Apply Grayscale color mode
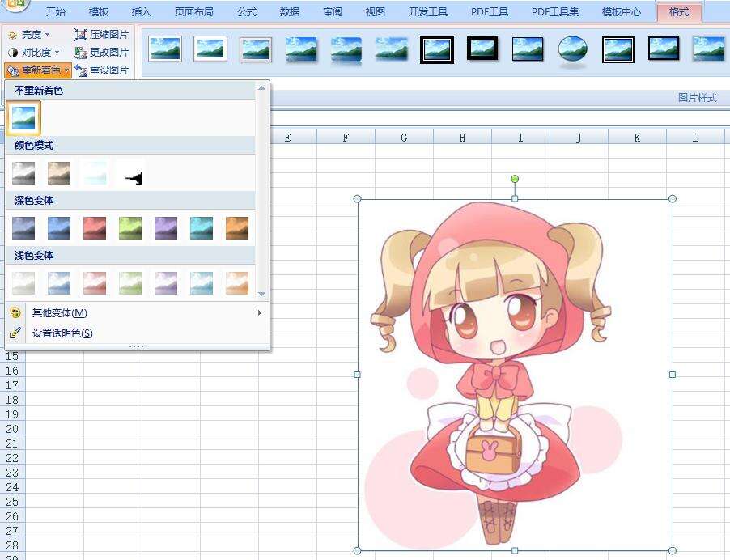Screen dimensions: 730x560 pos(23,173)
